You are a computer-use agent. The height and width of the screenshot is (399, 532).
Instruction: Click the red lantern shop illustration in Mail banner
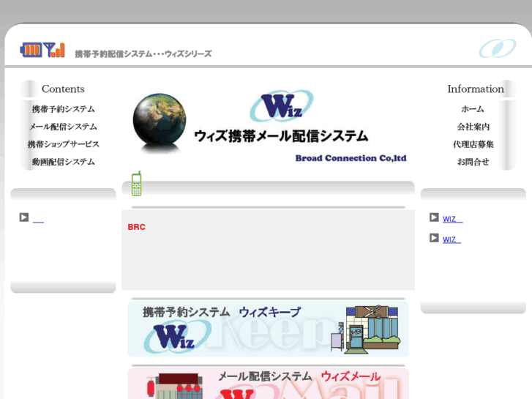(x=175, y=386)
